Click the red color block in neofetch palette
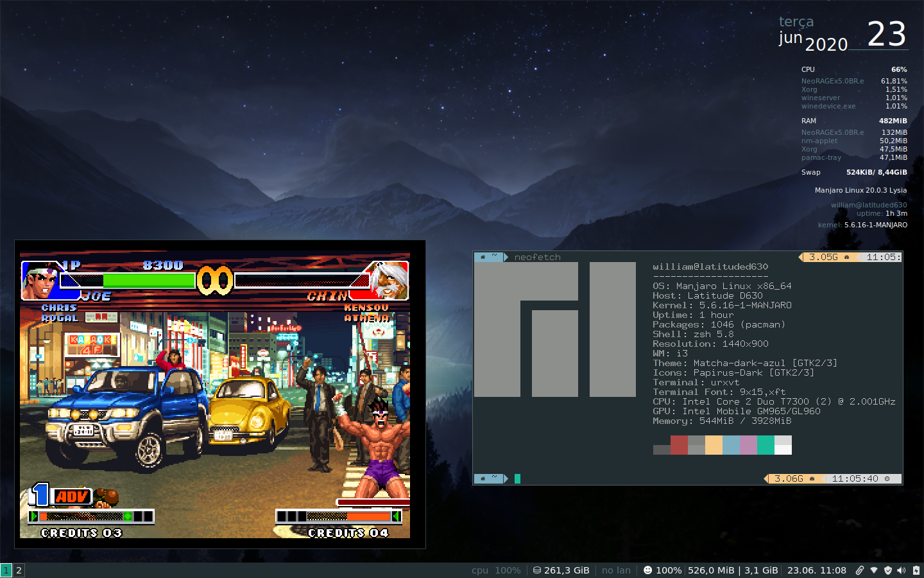Image resolution: width=924 pixels, height=578 pixels. (x=679, y=444)
